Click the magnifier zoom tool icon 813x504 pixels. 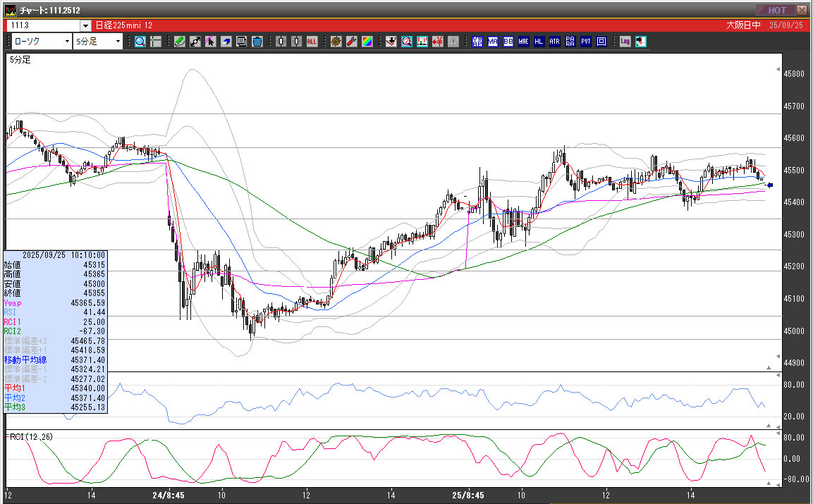pyautogui.click(x=140, y=42)
